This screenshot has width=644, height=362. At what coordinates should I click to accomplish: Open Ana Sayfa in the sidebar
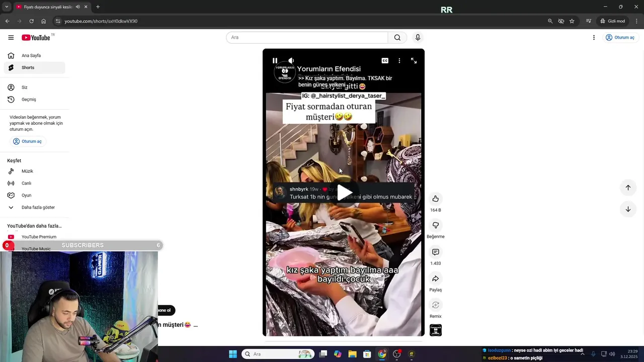click(x=34, y=56)
